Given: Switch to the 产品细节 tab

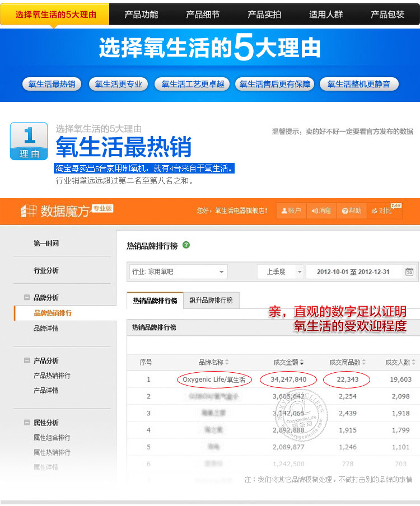Looking at the screenshot, I should click(203, 15).
